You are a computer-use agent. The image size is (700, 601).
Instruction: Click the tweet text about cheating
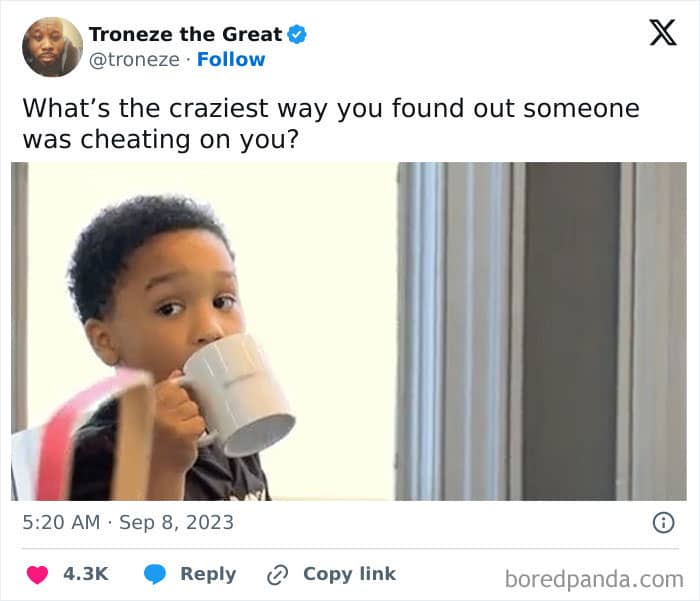[x=331, y=124]
